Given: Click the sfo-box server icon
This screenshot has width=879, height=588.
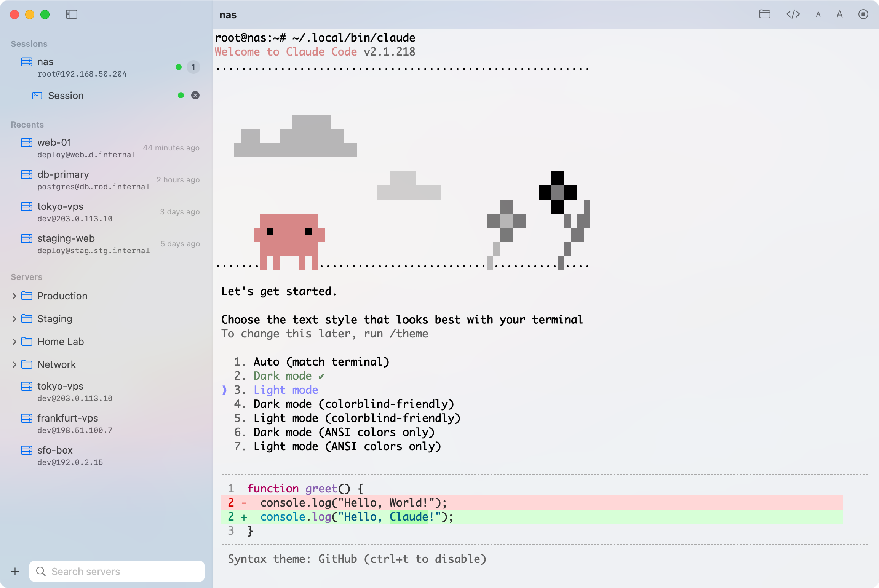Looking at the screenshot, I should coord(27,450).
